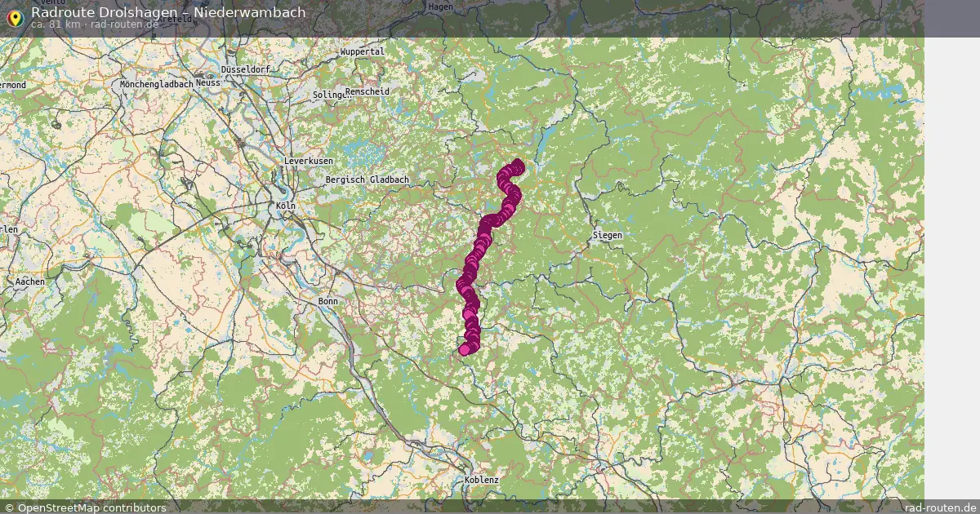Screen dimensions: 980x514
Task: Click the Siegen city label
Action: pos(607,235)
